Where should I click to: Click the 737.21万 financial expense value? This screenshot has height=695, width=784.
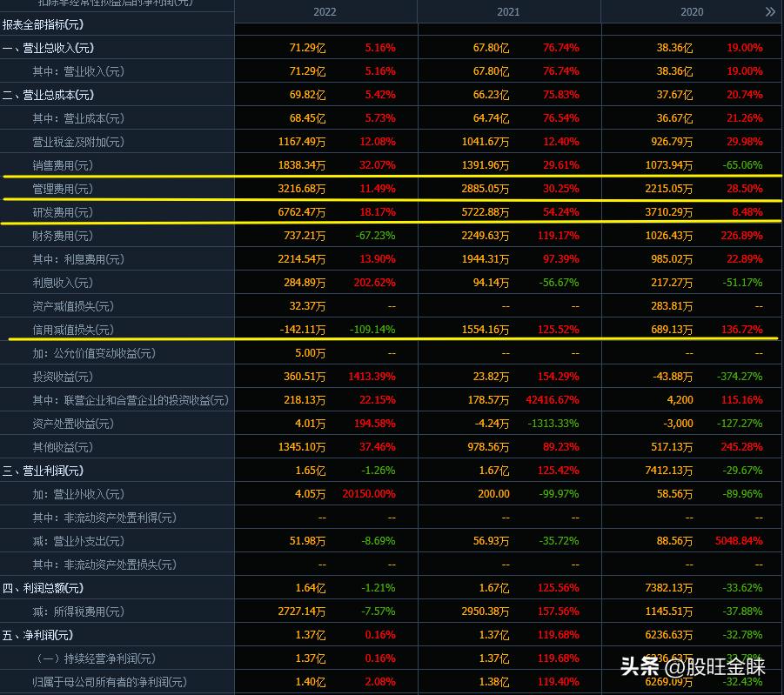tap(305, 236)
